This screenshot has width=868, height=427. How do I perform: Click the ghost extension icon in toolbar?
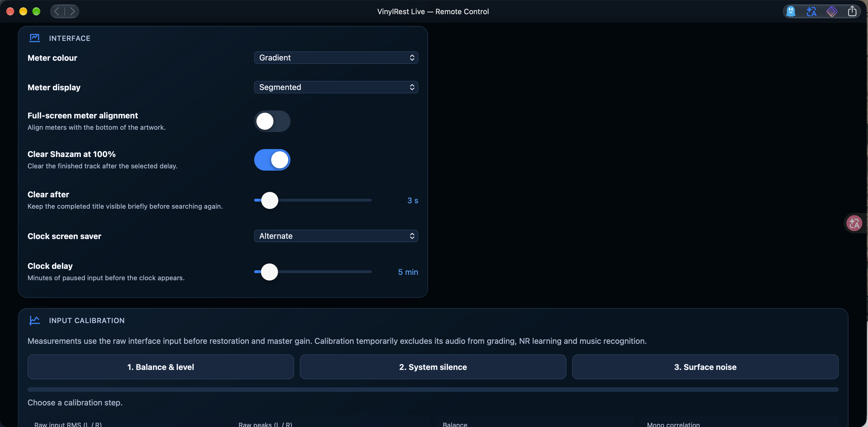pyautogui.click(x=791, y=11)
